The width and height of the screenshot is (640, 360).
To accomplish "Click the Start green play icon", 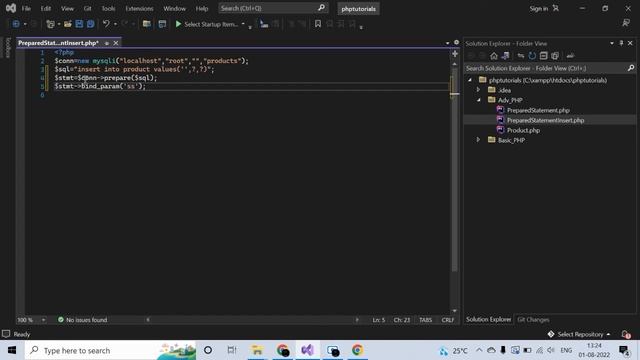I will tap(178, 24).
